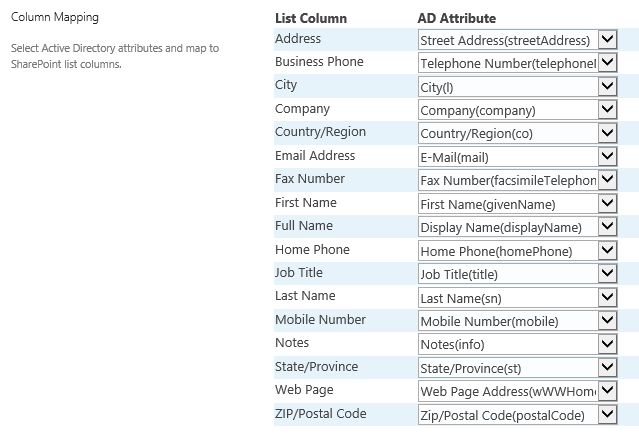Expand the Business Phone attribute dropdown

pos(518,63)
